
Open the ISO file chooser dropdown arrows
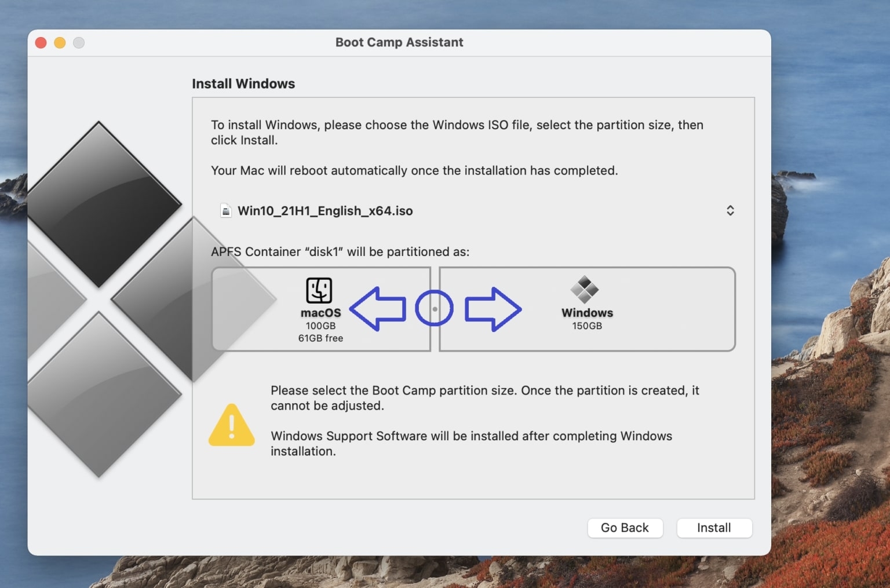tap(730, 210)
